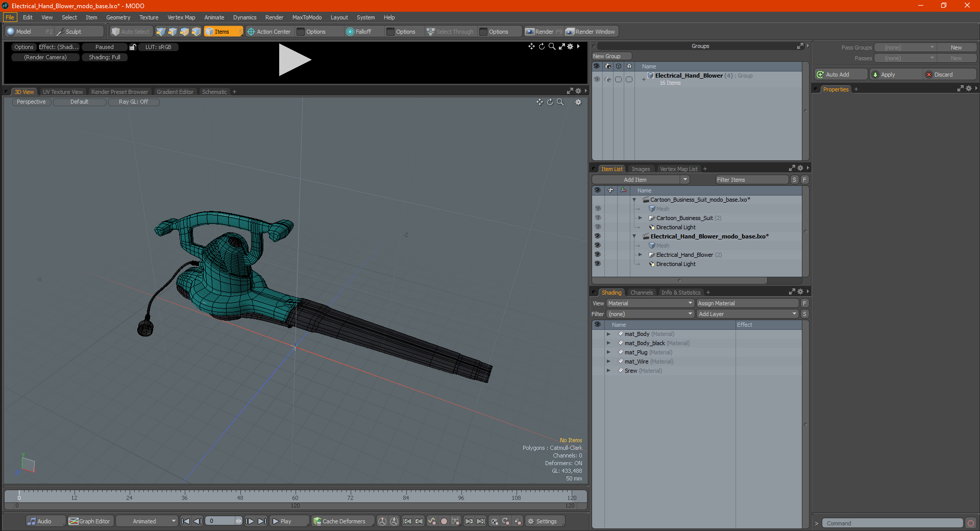
Task: Click the New Group button
Action: pos(611,56)
